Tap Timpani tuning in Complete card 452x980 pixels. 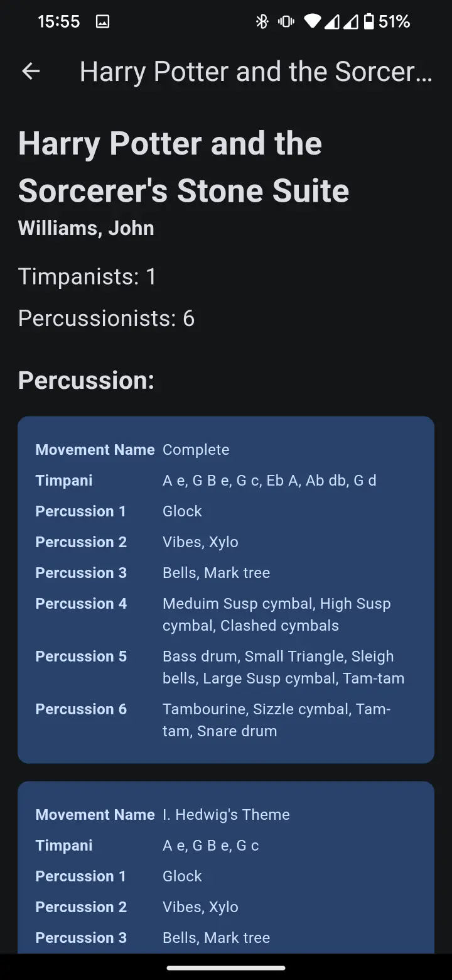click(269, 481)
